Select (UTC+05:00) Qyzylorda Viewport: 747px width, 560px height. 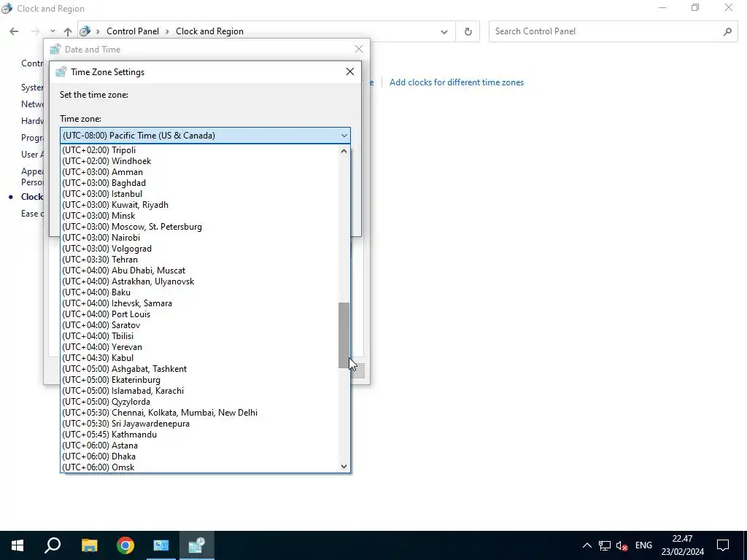click(x=199, y=402)
